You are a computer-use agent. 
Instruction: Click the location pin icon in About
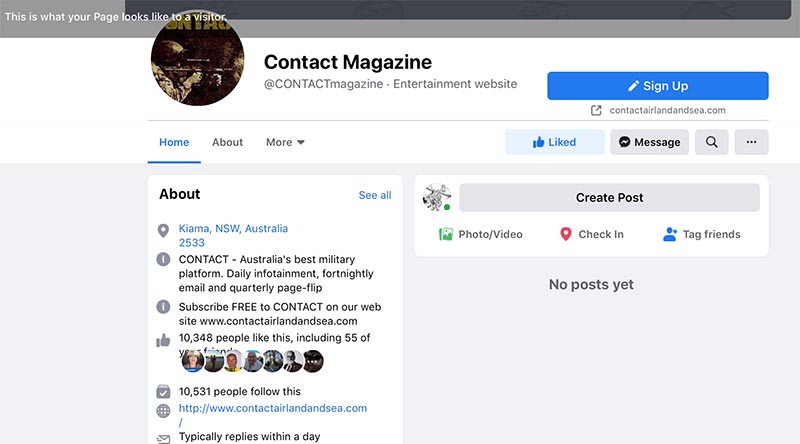pos(163,231)
